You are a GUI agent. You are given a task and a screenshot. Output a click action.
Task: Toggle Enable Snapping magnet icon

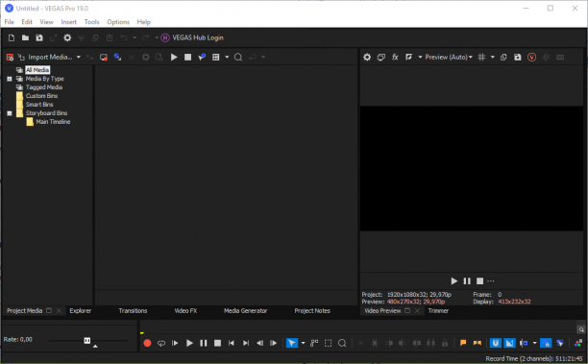(x=496, y=343)
